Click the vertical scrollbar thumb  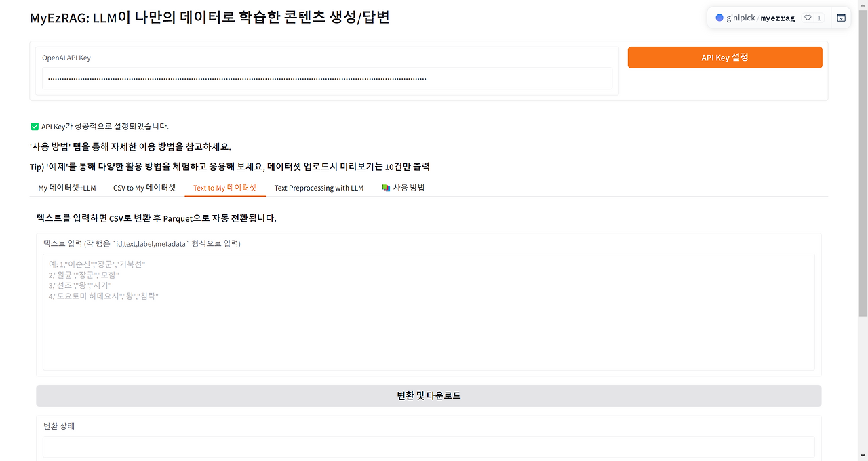tap(863, 164)
